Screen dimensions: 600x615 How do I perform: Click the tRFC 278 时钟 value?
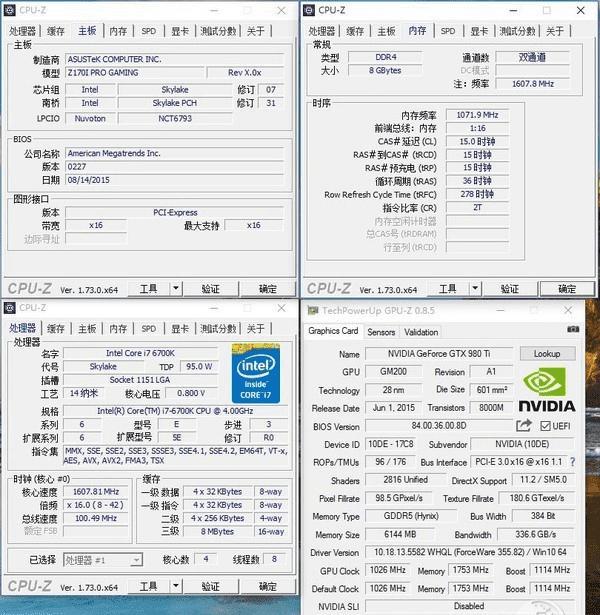[477, 194]
